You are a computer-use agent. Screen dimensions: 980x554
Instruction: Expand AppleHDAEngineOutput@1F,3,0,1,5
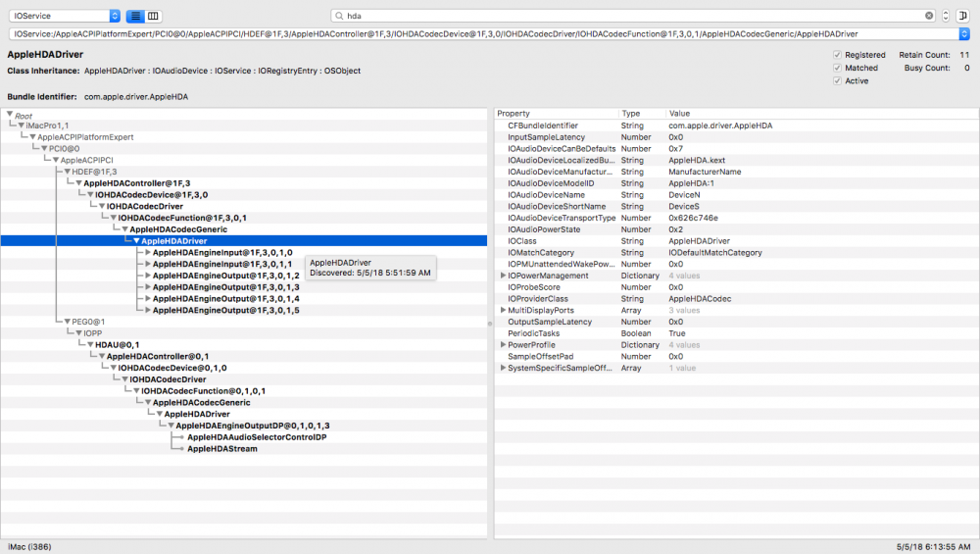click(148, 310)
